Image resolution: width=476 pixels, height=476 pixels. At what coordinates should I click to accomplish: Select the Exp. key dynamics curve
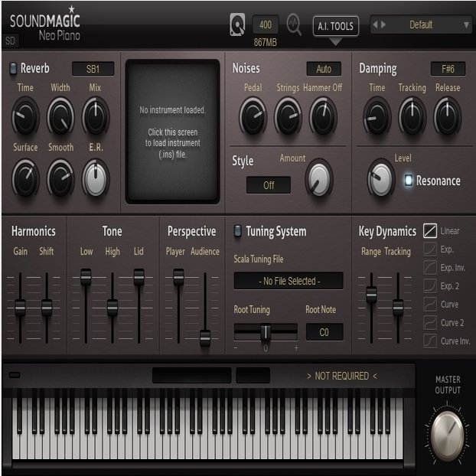430,249
